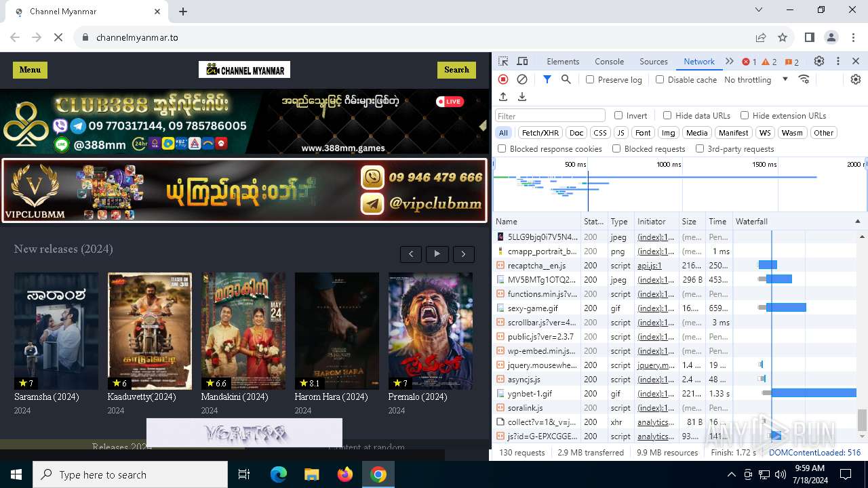Stop recording the network log

[503, 79]
